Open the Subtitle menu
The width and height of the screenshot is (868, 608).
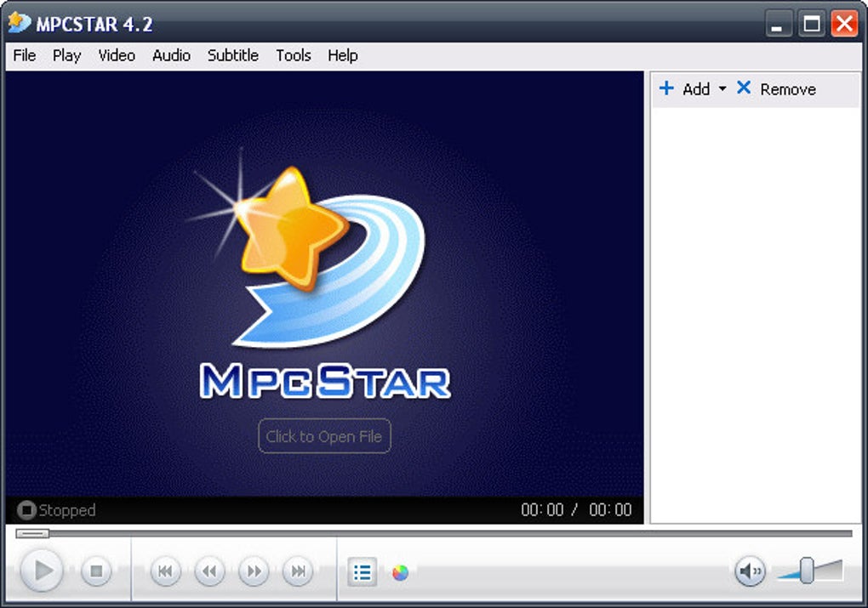pos(233,55)
